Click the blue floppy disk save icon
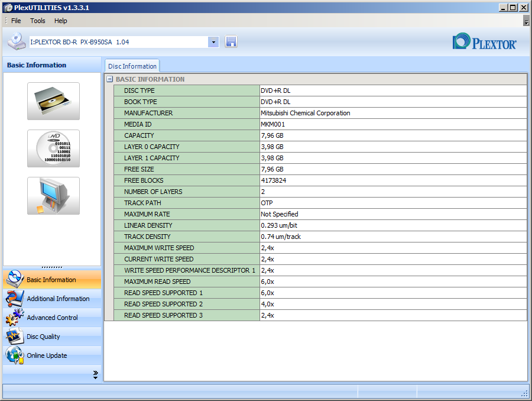532x401 pixels. pos(231,42)
